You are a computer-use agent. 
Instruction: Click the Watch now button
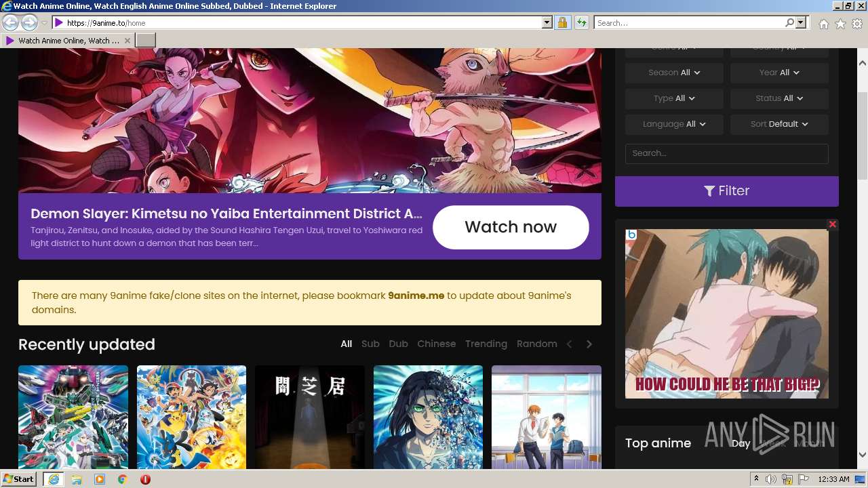[511, 227]
